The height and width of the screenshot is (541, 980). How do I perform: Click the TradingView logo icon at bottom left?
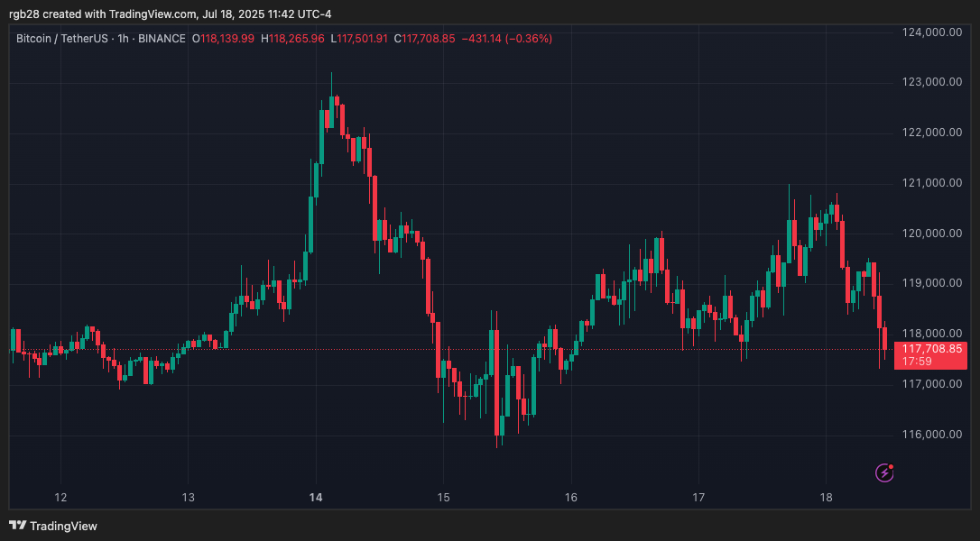point(17,526)
